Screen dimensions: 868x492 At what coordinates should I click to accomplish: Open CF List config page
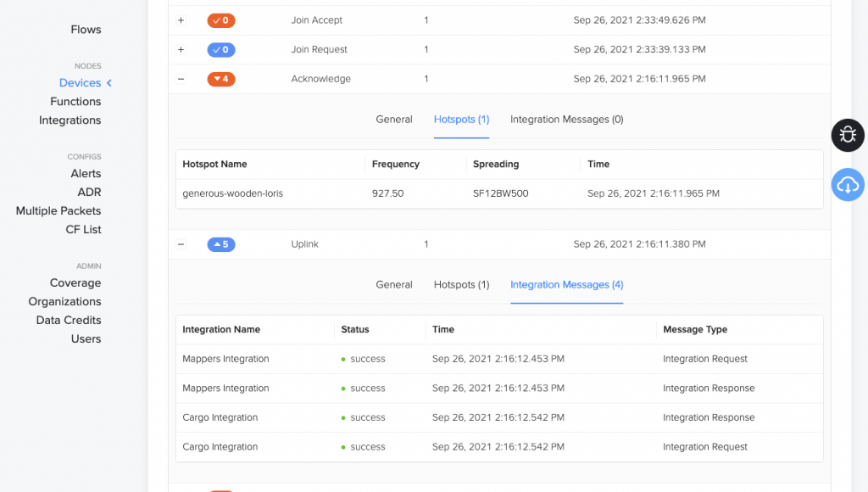[84, 229]
